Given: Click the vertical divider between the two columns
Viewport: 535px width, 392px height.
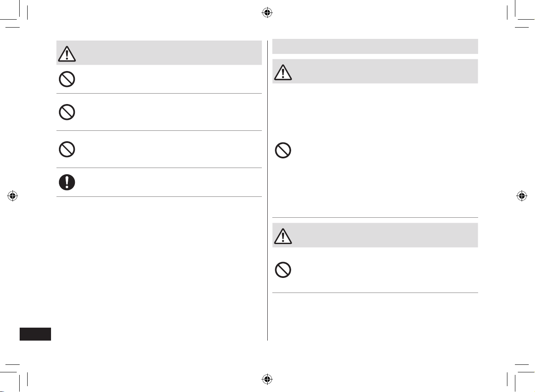Looking at the screenshot, I should click(267, 191).
